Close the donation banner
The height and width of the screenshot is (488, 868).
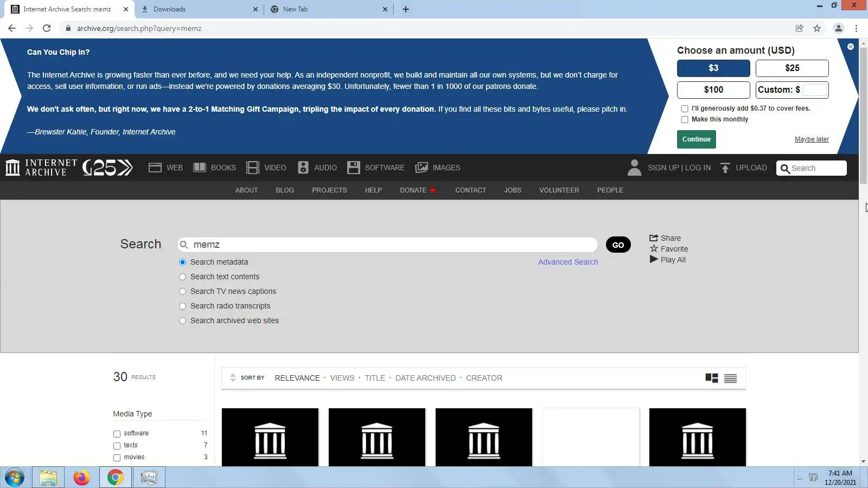[x=851, y=47]
